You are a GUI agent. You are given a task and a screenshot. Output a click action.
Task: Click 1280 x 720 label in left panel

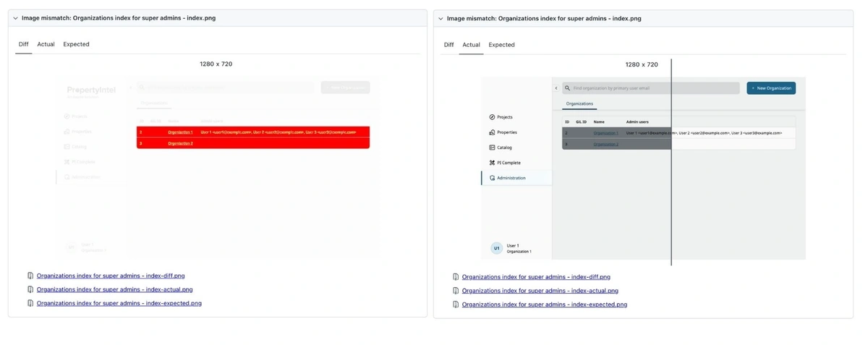tap(216, 64)
